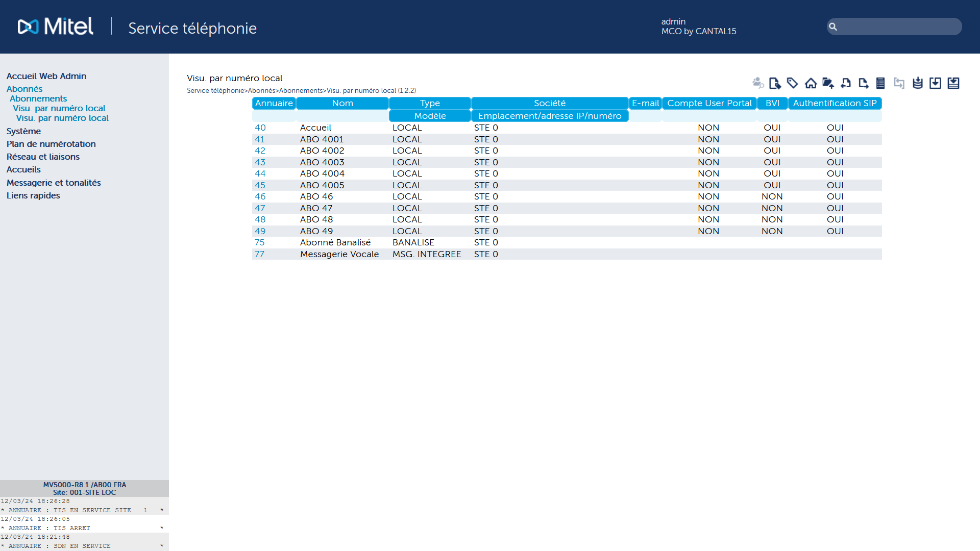Screen dimensions: 980x551
Task: Open subscriber number 77
Action: point(260,254)
